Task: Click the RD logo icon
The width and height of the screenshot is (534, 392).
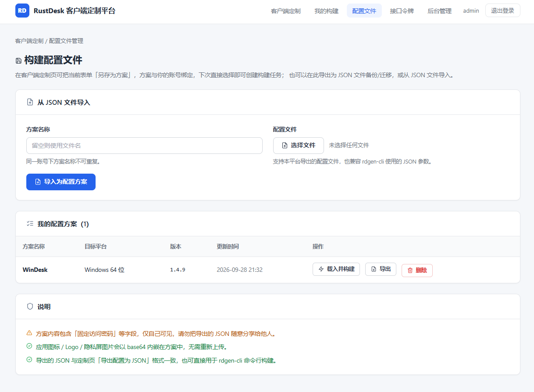Action: [22, 11]
